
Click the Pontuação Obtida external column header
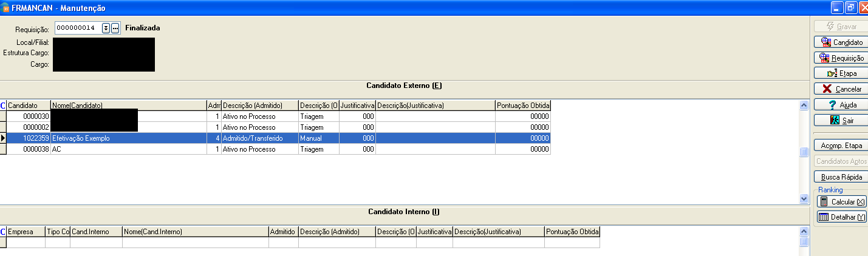tap(522, 106)
